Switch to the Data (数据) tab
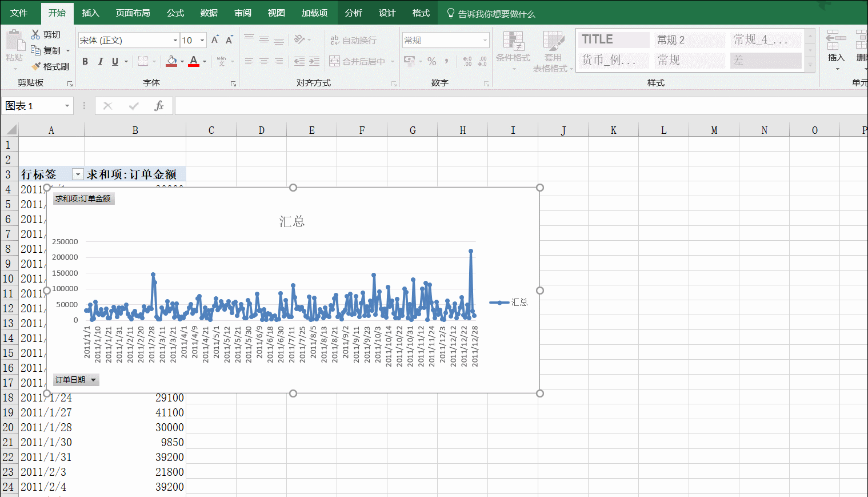Image resolution: width=868 pixels, height=497 pixels. click(209, 13)
